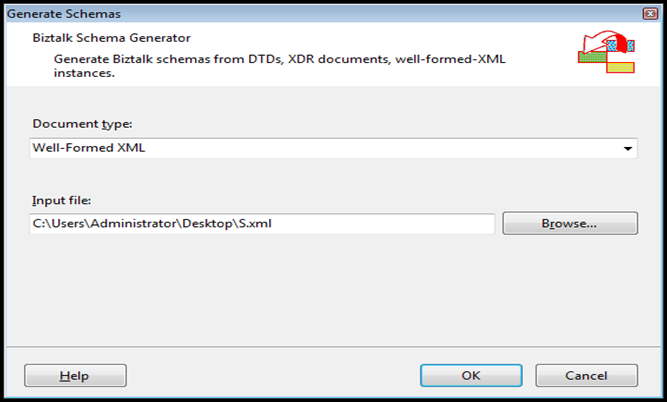Click the Generate Schemas title bar

point(300,13)
